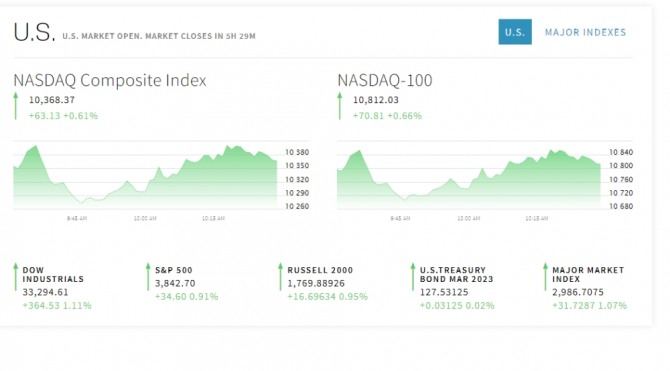The image size is (670, 371).
Task: Click the up arrow beside U.S. Treasury Bond
Action: 413,277
